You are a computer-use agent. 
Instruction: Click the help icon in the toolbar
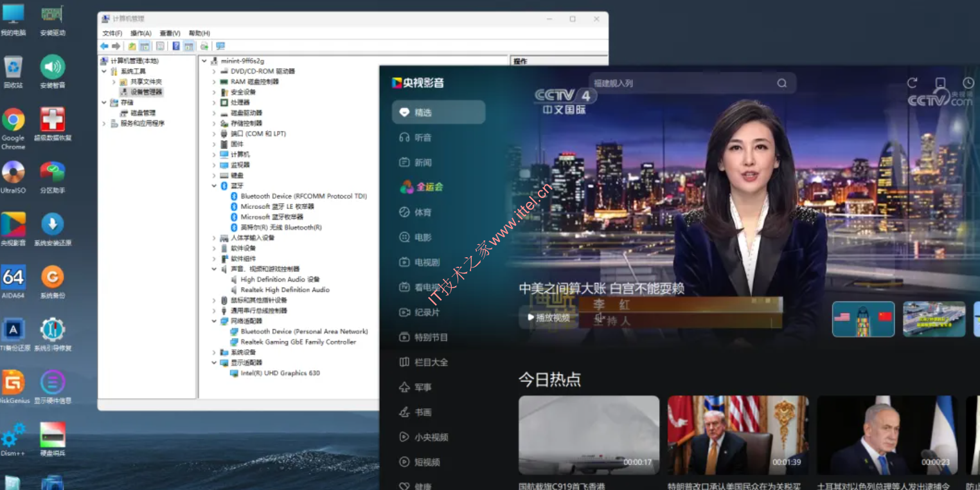coord(175,46)
